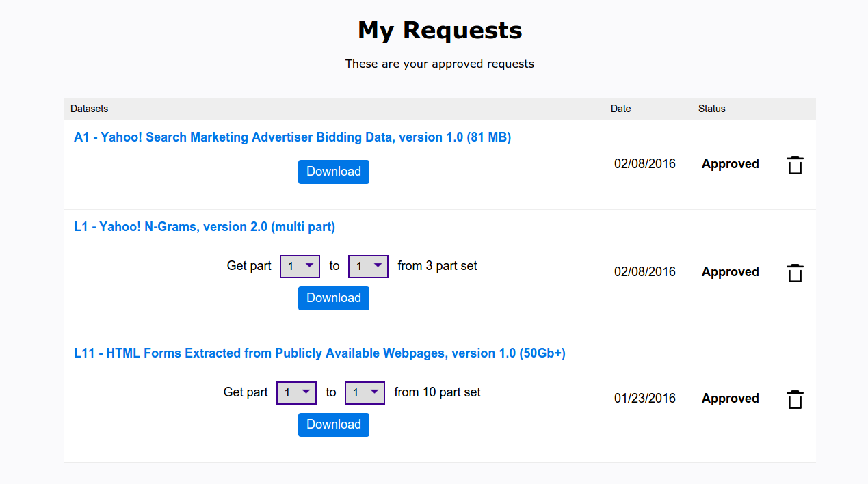Click 'from 3 part set' text

pyautogui.click(x=438, y=266)
